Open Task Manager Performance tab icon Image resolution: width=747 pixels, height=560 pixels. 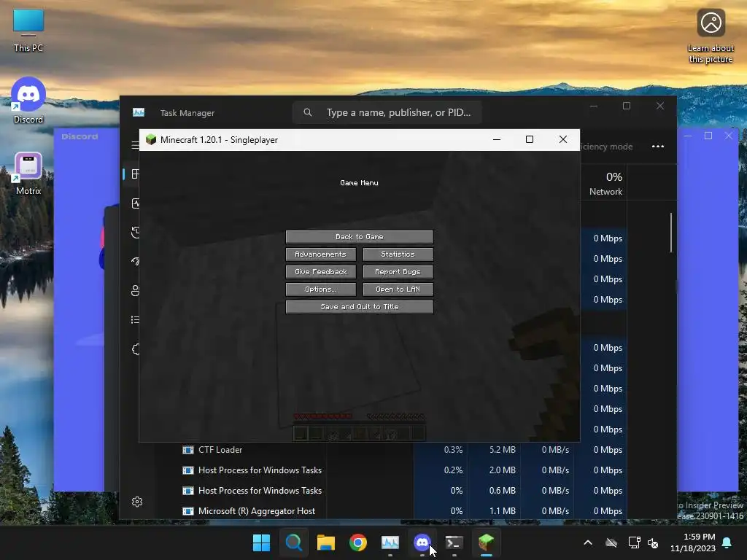(135, 203)
